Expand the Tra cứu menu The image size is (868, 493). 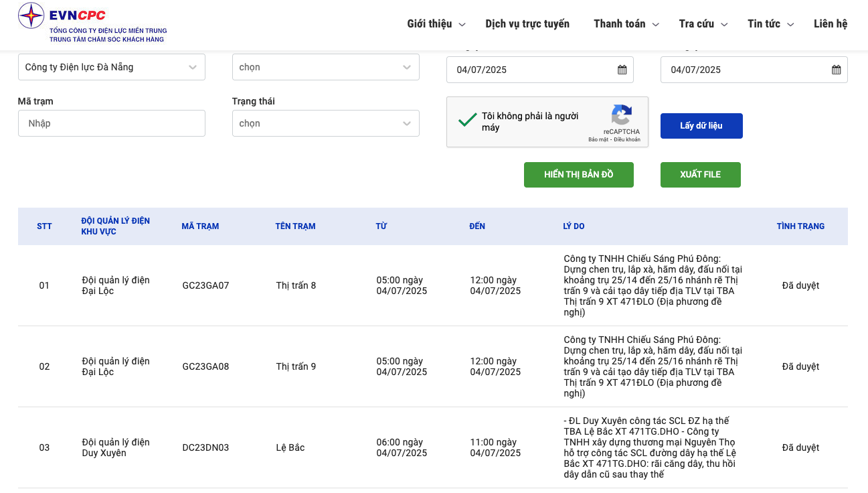coord(703,24)
